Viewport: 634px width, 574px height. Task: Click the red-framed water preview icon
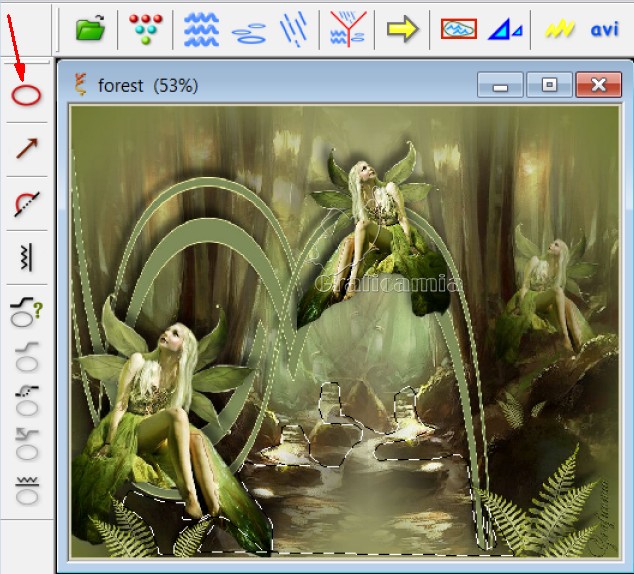click(459, 29)
